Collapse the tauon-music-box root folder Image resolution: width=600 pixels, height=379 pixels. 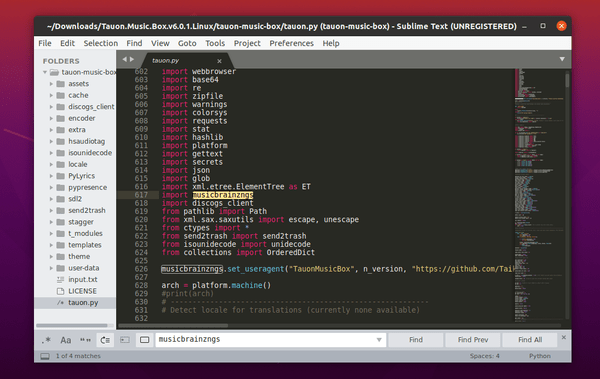point(45,72)
